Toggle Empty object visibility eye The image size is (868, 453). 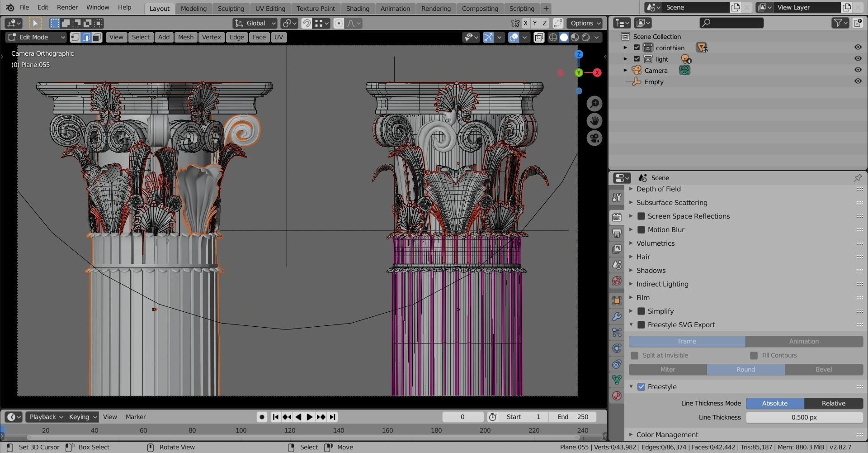pyautogui.click(x=858, y=81)
